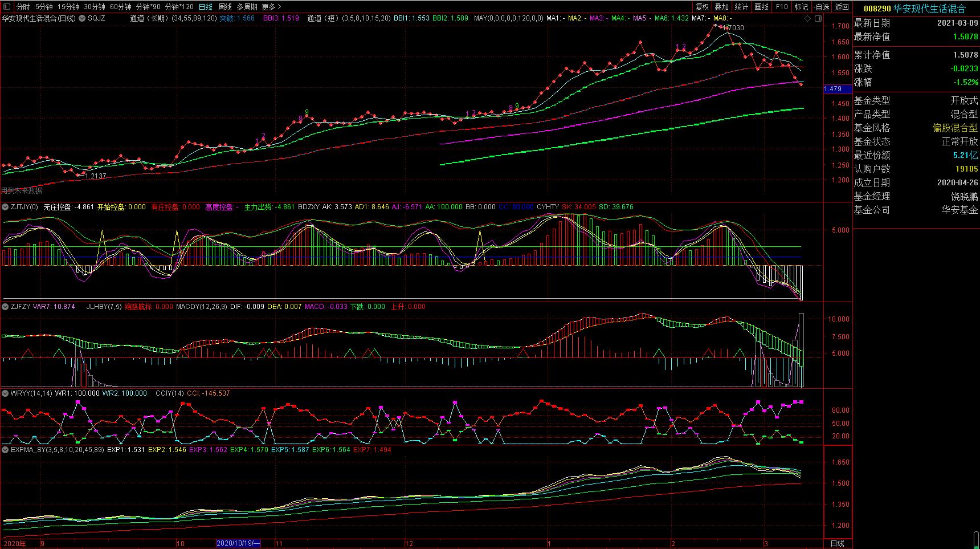Viewport: 980px width, 549px height.
Task: Click the 通道（长期）indicator label
Action: point(173,18)
